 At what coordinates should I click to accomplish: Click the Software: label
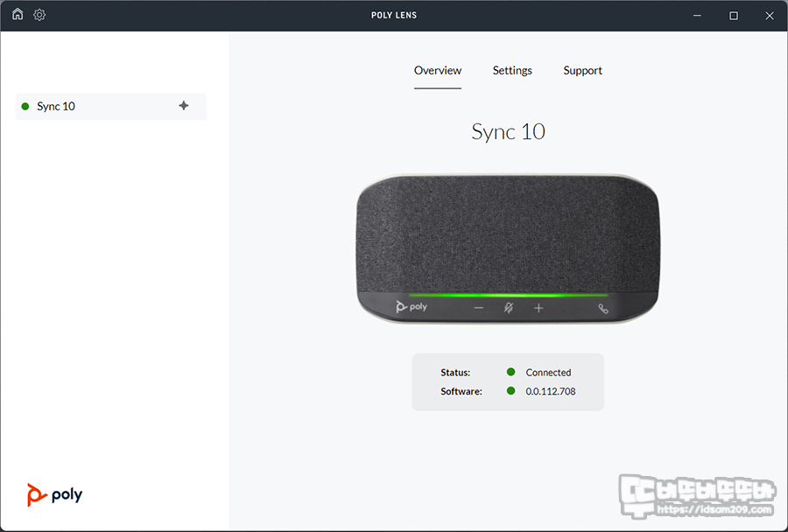461,391
